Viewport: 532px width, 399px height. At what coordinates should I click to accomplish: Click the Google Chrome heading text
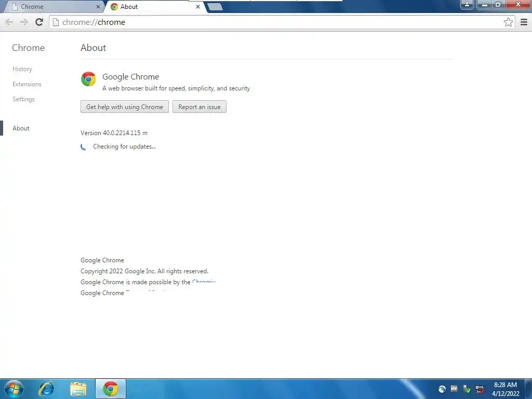click(130, 77)
